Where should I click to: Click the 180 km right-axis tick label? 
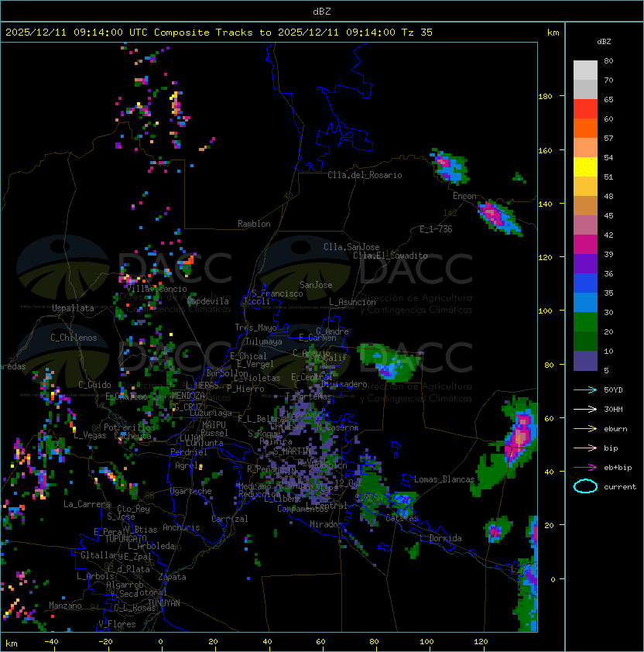pyautogui.click(x=545, y=97)
